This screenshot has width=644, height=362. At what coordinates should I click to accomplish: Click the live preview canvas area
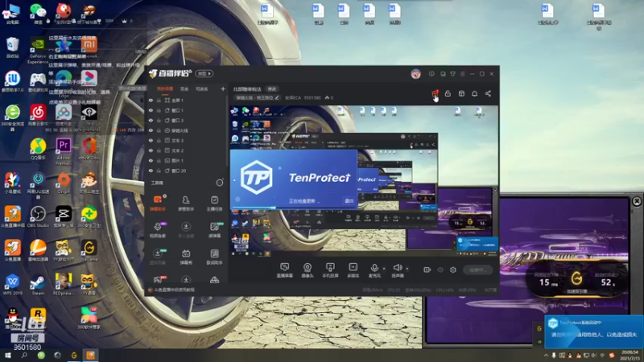click(x=364, y=182)
